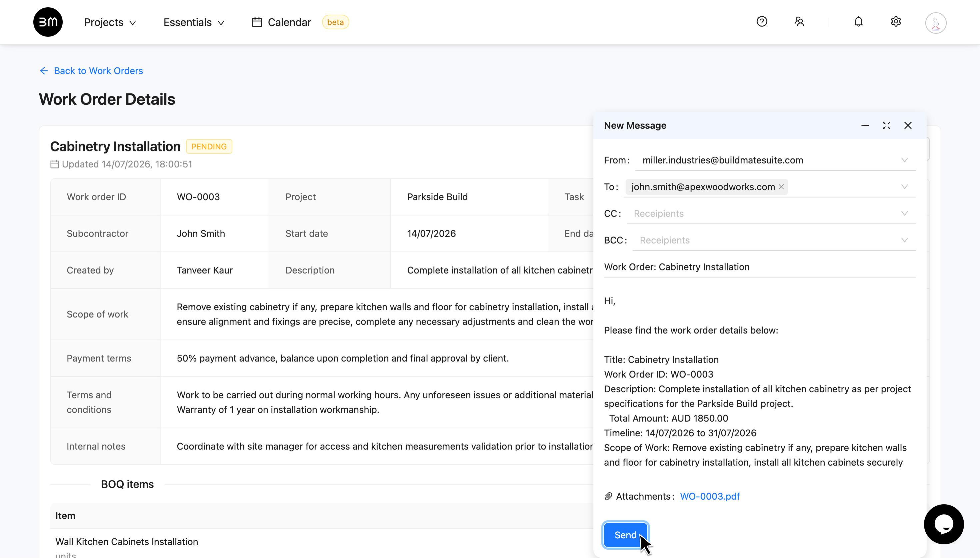
Task: Open the Essentials menu
Action: click(x=194, y=22)
